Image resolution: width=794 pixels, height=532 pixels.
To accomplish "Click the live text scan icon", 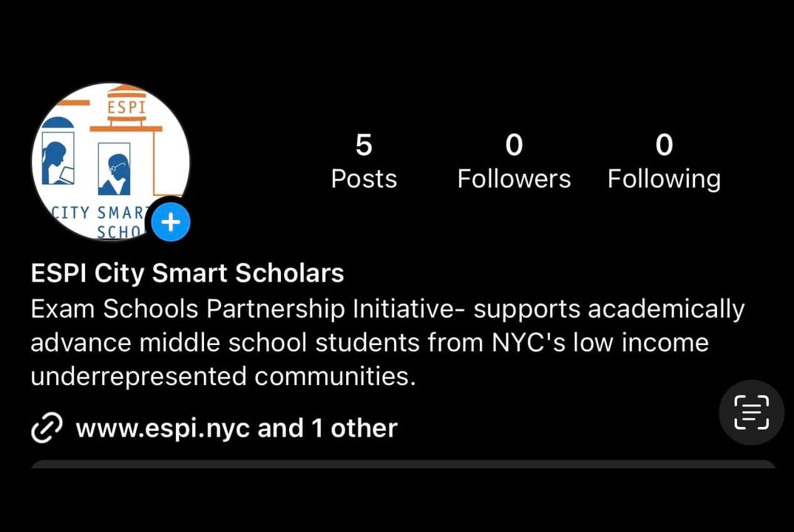I will tap(751, 412).
